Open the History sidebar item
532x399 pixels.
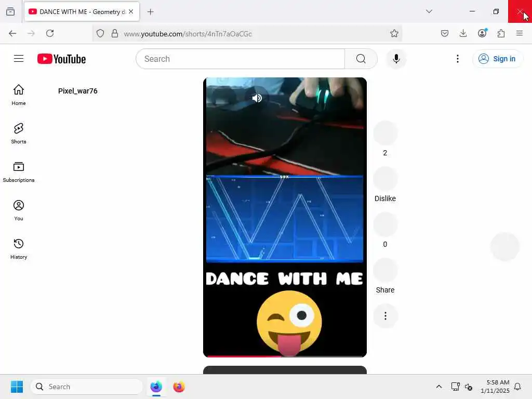coord(19,249)
